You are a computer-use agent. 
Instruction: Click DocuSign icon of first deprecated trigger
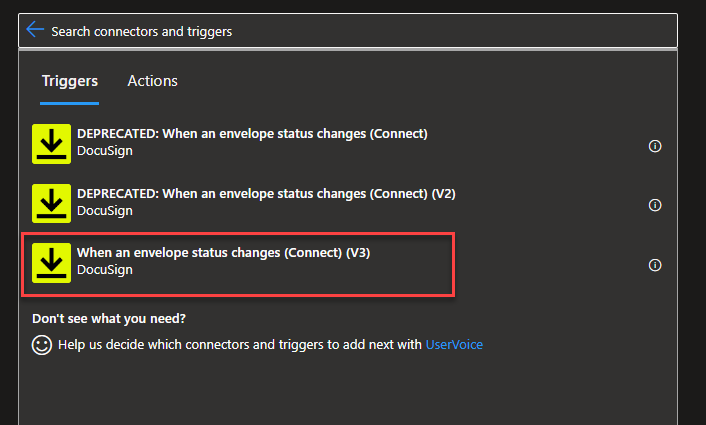51,144
